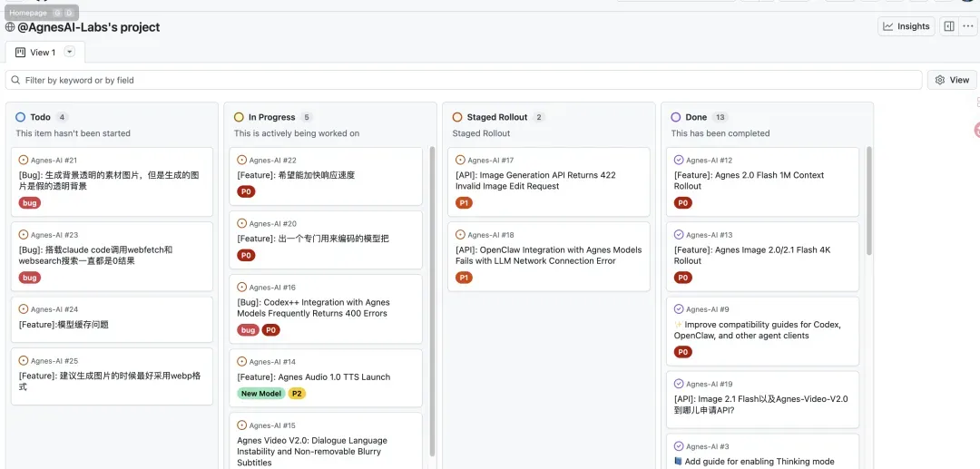980x469 pixels.
Task: Open the View 1 tab dropdown arrow
Action: (x=70, y=52)
